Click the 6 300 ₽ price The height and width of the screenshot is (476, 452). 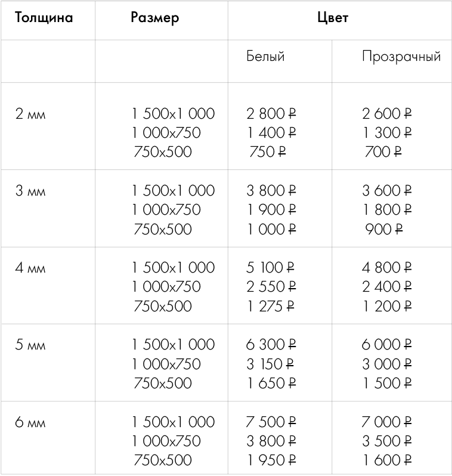(271, 345)
